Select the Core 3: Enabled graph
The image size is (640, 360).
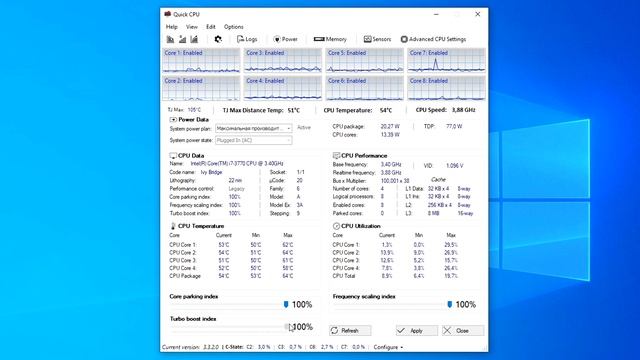(x=283, y=60)
